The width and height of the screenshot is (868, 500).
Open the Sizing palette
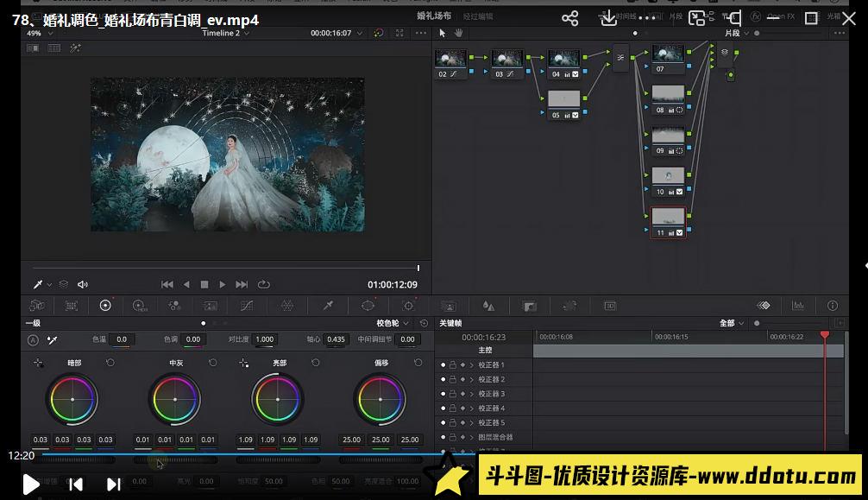569,306
